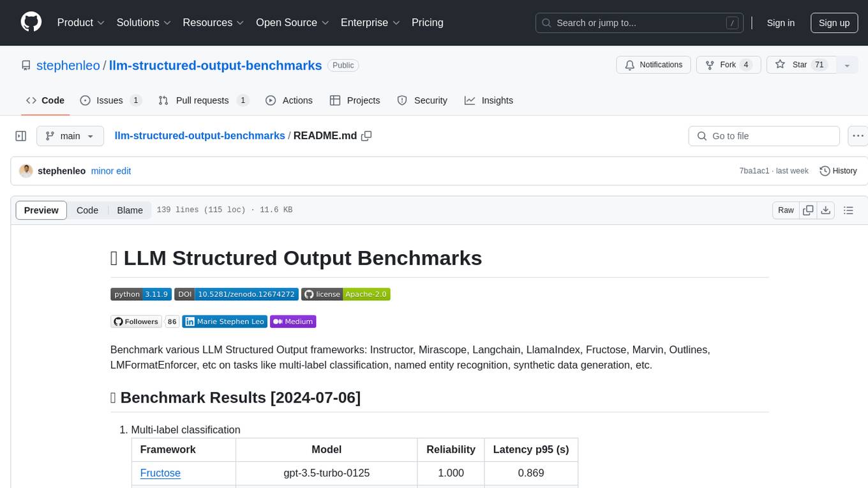The height and width of the screenshot is (488, 868).
Task: Click the Fork count 4
Action: (x=745, y=65)
